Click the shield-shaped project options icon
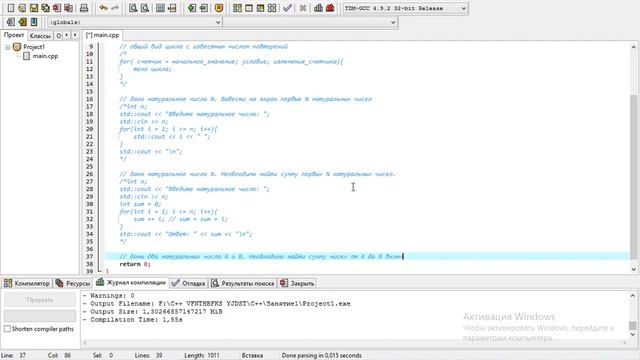Image resolution: width=640 pixels, height=360 pixels. [x=219, y=8]
